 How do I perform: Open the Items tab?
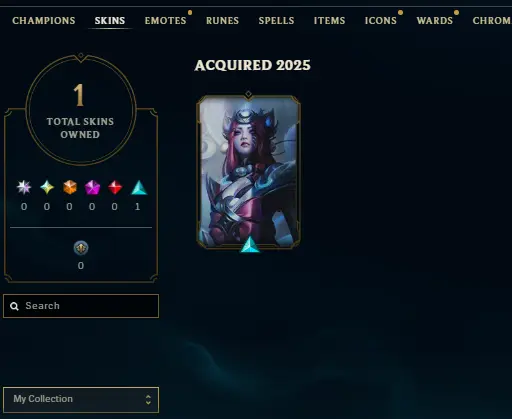click(x=329, y=21)
